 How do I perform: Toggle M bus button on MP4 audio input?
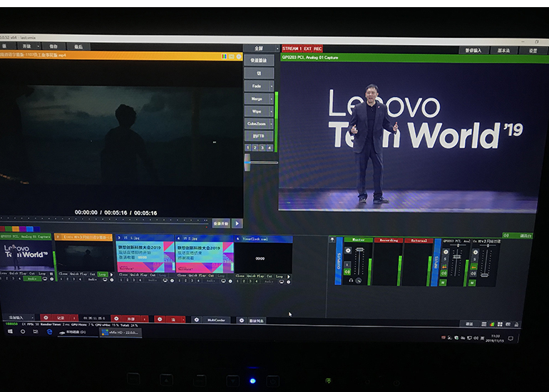pos(472,282)
